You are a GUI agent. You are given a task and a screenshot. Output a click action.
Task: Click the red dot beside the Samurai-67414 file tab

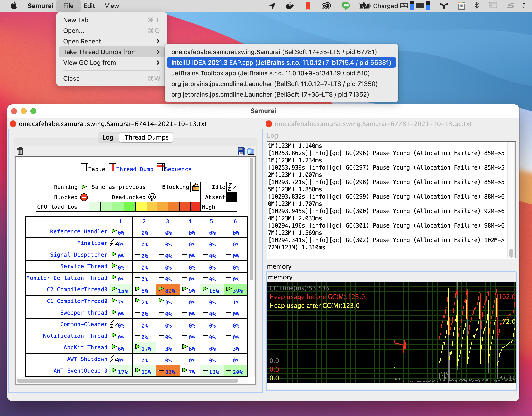point(13,124)
